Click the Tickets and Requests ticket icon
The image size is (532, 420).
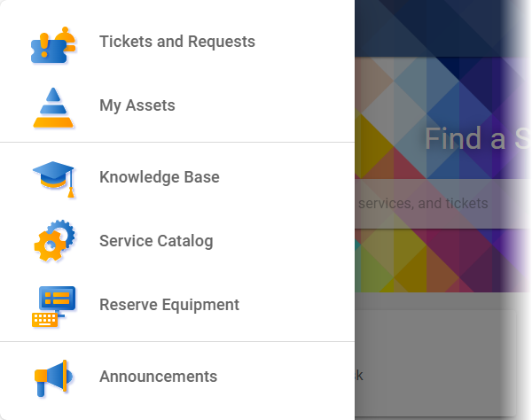(53, 45)
